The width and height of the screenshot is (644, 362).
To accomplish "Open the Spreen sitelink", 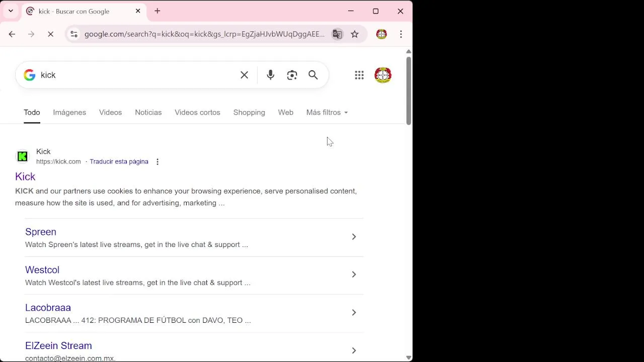I will tap(41, 232).
